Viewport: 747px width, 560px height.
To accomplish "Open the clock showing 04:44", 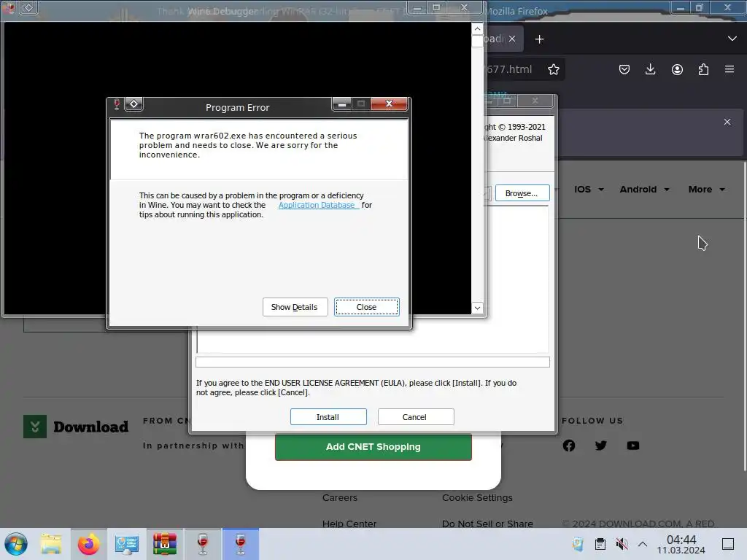I will (x=681, y=544).
